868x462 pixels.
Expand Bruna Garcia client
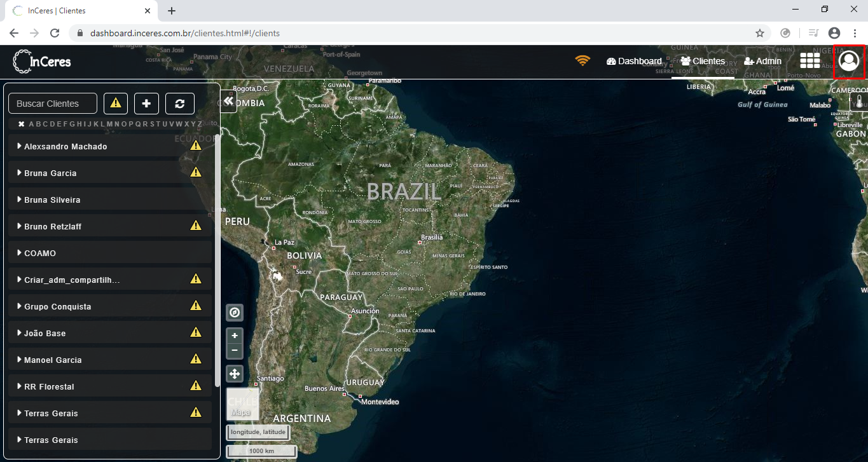[20, 173]
